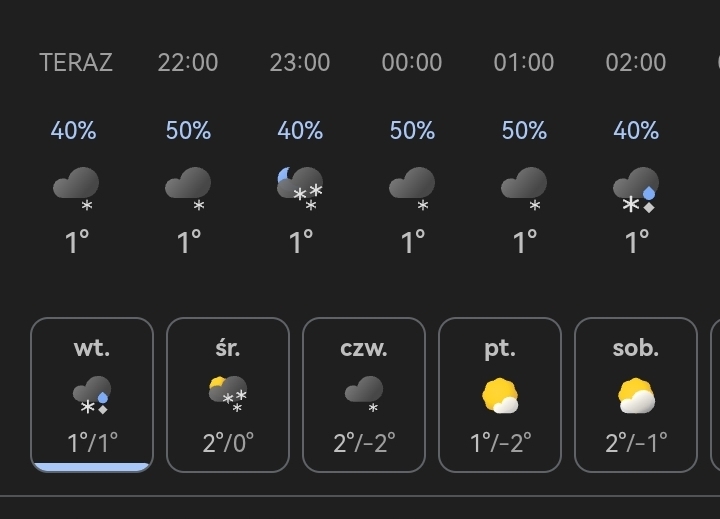Click the 50% precipitation chance at 22:00
Viewport: 720px width, 519px height.
[188, 131]
